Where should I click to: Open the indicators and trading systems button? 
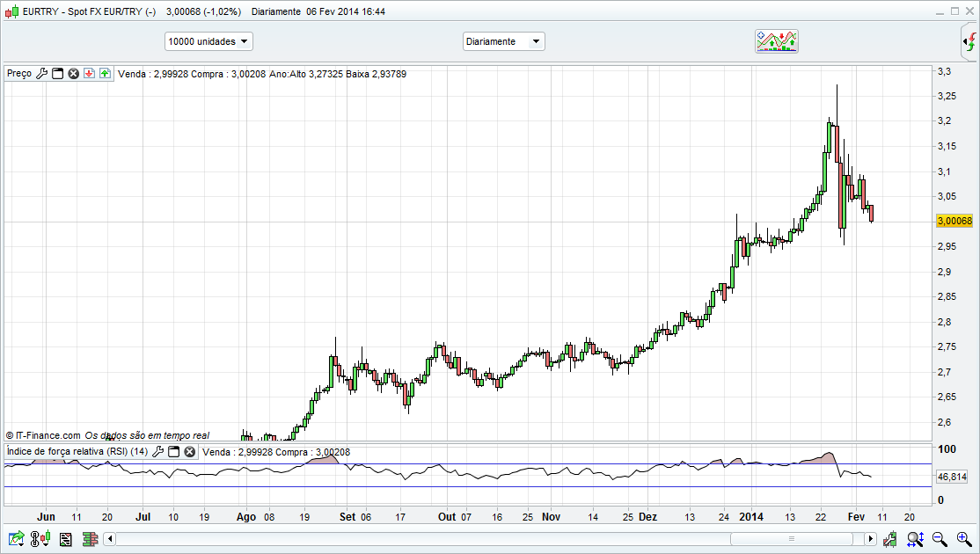777,41
